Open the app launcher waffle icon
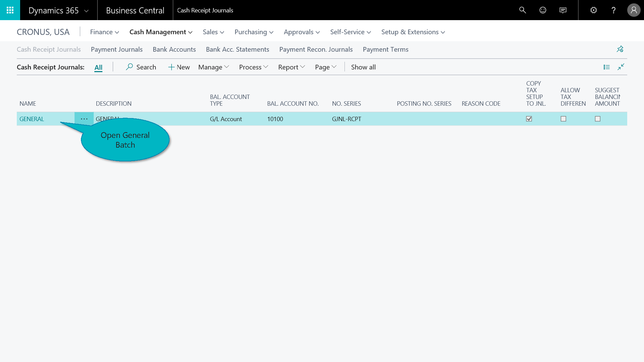This screenshot has width=644, height=362. click(x=10, y=10)
